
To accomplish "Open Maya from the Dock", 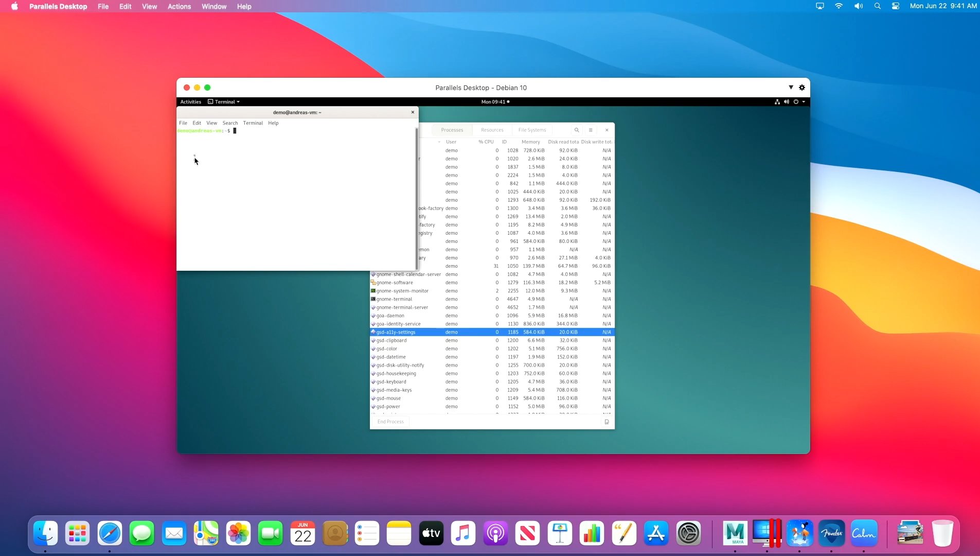I will [x=735, y=533].
